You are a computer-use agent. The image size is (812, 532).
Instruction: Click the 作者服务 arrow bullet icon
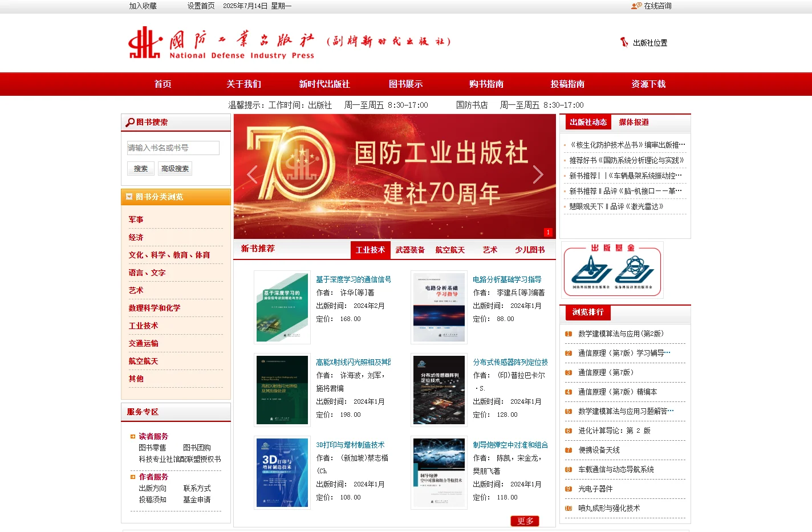(x=133, y=477)
